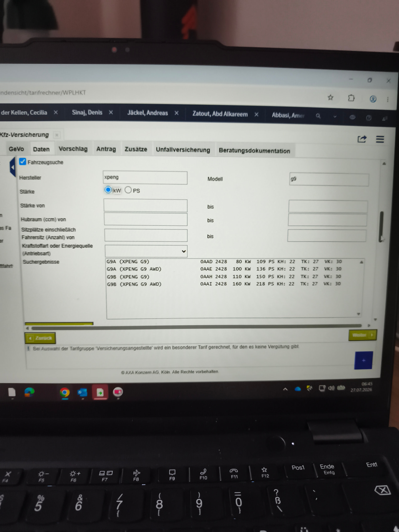Open the Daten tab
This screenshot has height=532, width=399.
41,149
